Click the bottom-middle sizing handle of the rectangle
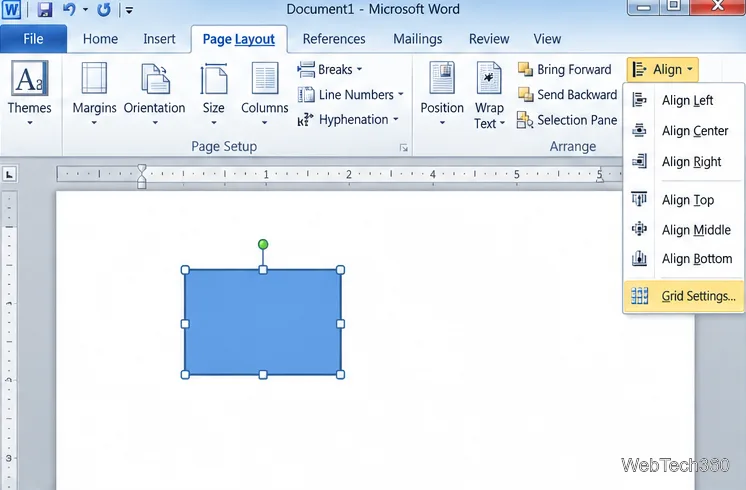The height and width of the screenshot is (490, 746). tap(263, 375)
